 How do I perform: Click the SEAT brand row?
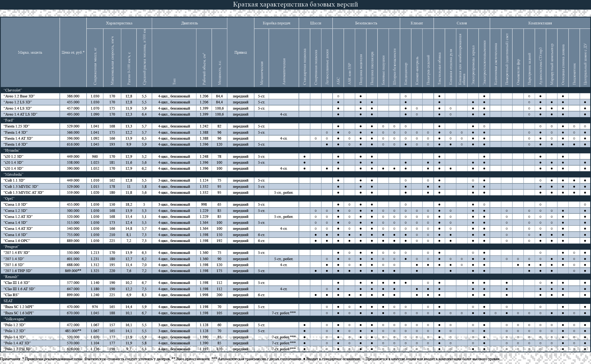[295, 301]
